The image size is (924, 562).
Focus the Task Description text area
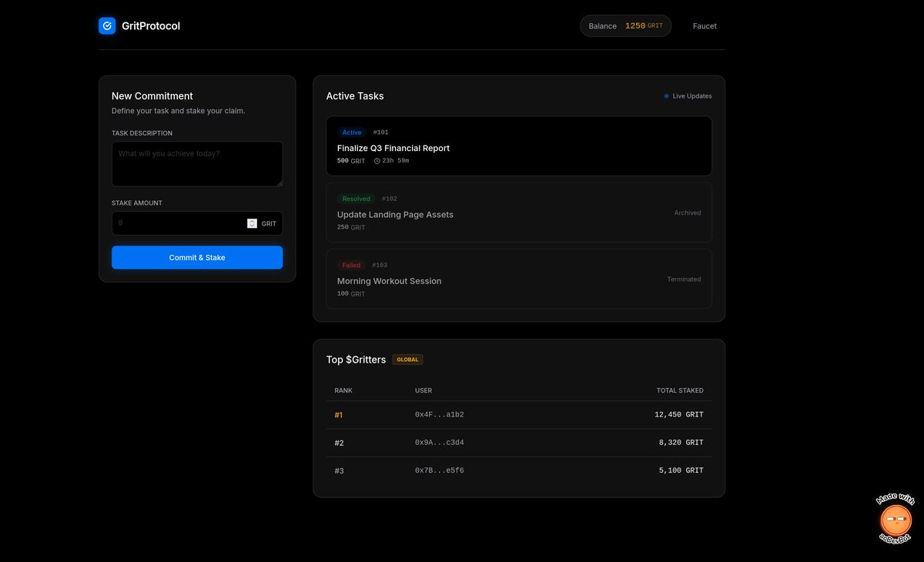[197, 164]
